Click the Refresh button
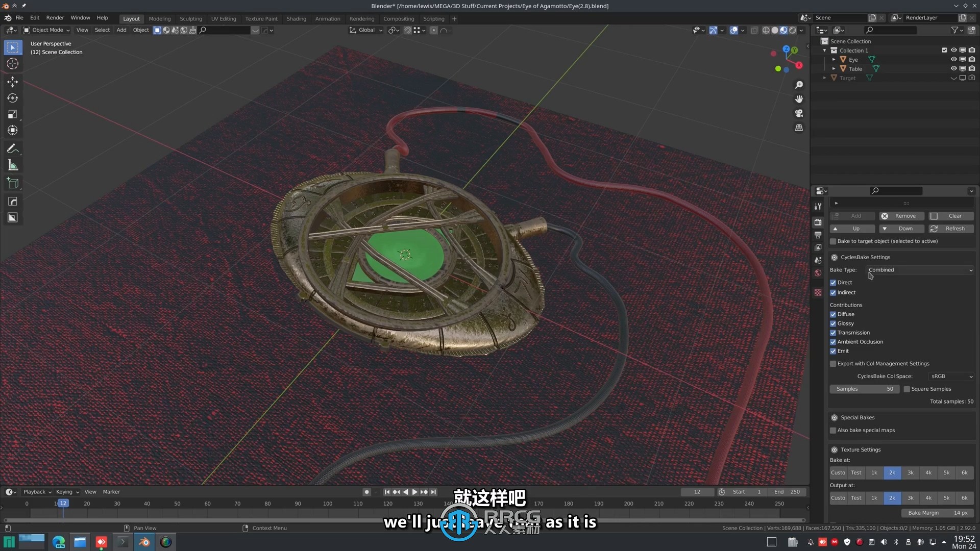 [x=951, y=229]
